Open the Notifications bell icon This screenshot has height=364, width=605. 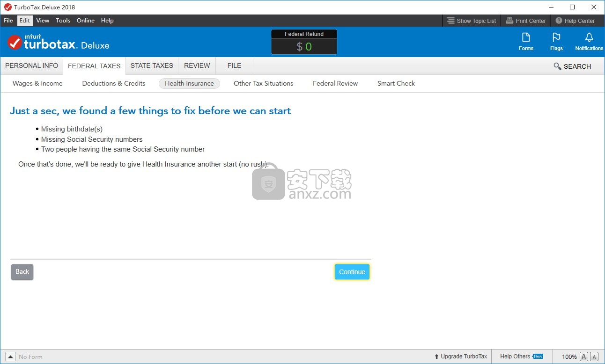(589, 42)
